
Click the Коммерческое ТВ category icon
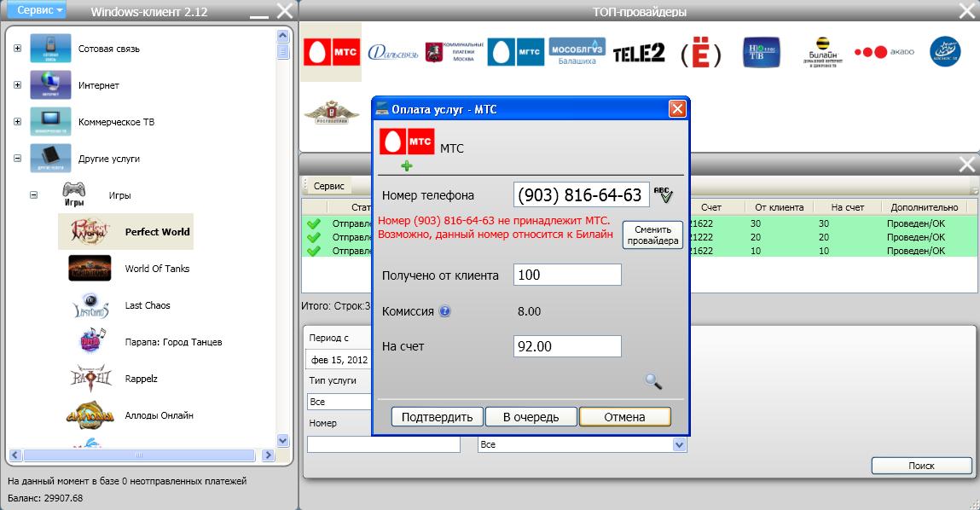(50, 122)
